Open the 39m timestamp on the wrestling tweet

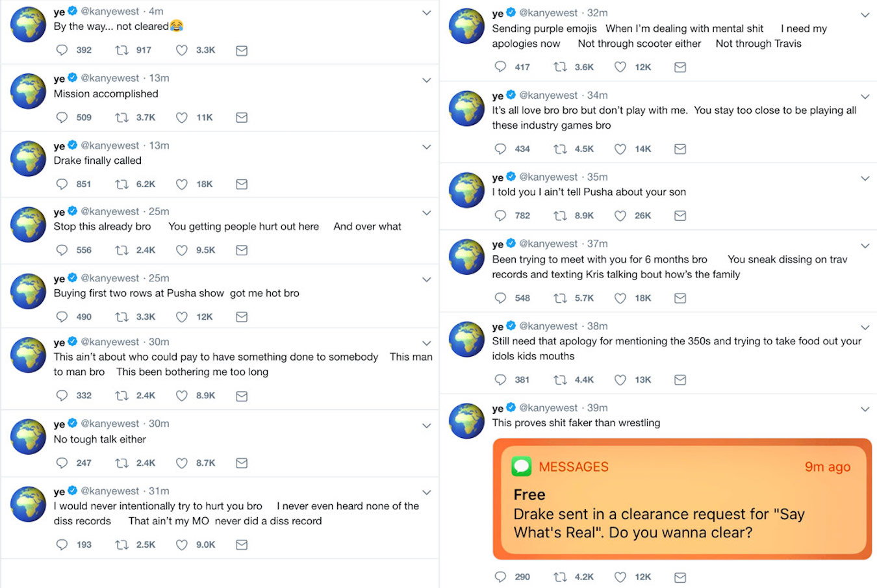click(598, 408)
